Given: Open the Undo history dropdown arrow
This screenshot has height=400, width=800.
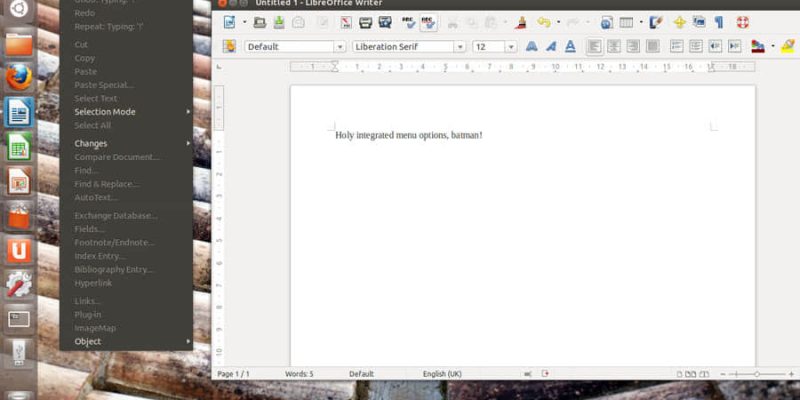Looking at the screenshot, I should [558, 22].
